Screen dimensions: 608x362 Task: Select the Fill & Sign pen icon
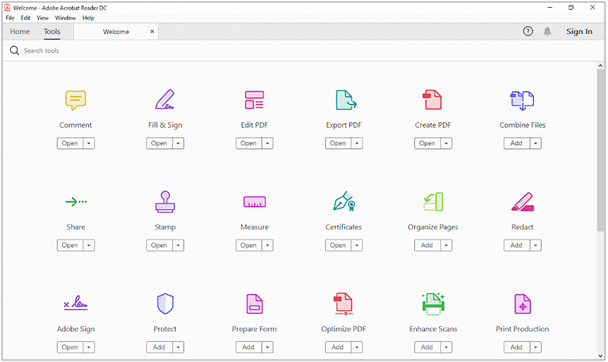pyautogui.click(x=165, y=100)
